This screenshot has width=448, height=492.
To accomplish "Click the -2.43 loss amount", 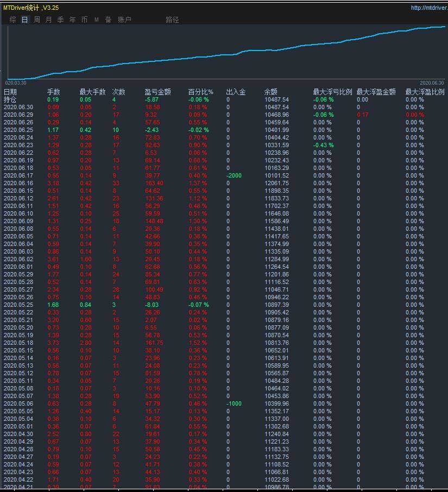I will (x=152, y=130).
